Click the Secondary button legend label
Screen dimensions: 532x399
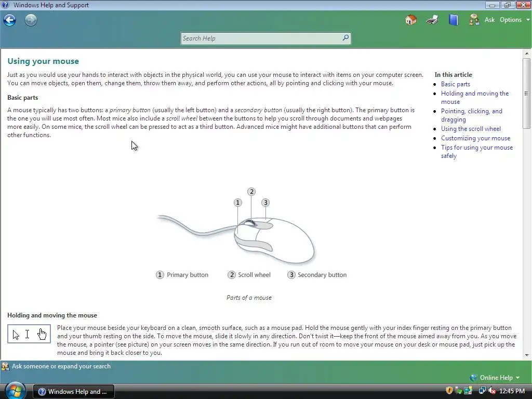[x=322, y=275]
